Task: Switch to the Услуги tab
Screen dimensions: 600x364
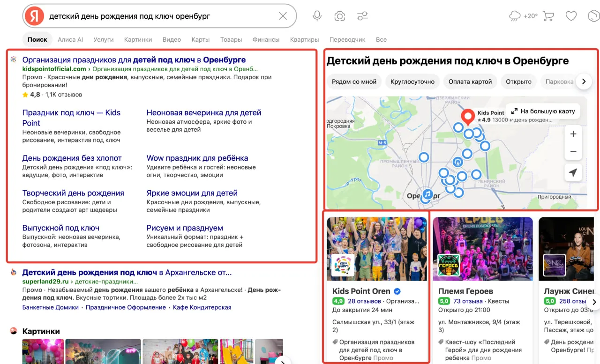Action: pyautogui.click(x=104, y=39)
